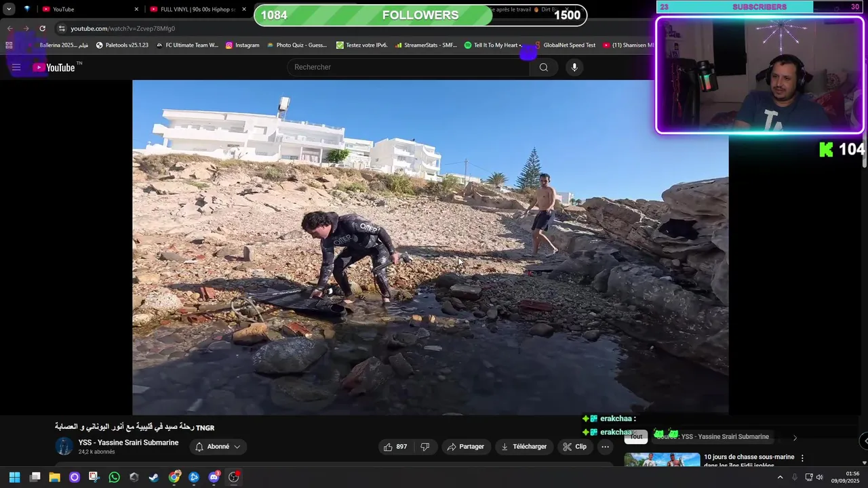Like the video with thumbs-up 897
Image resolution: width=868 pixels, height=488 pixels.
pyautogui.click(x=396, y=447)
